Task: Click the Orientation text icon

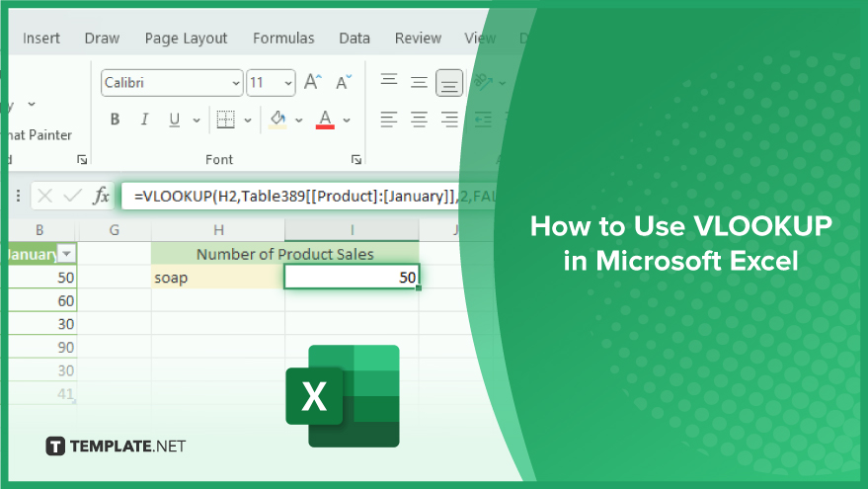Action: click(x=483, y=83)
